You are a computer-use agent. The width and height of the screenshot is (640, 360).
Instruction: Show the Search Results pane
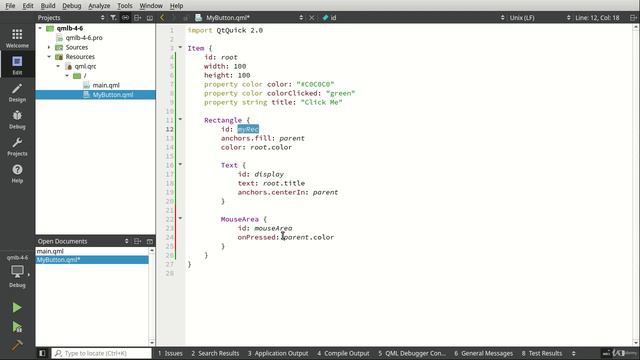215,353
